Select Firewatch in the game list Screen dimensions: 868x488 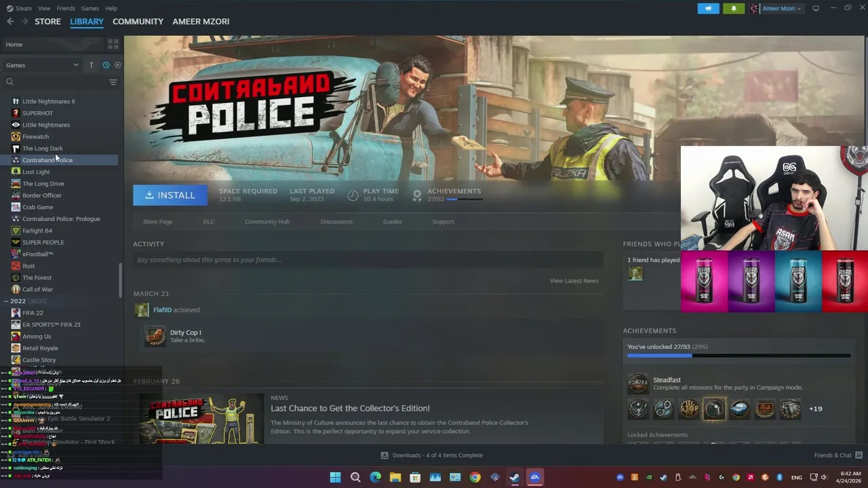[35, 137]
